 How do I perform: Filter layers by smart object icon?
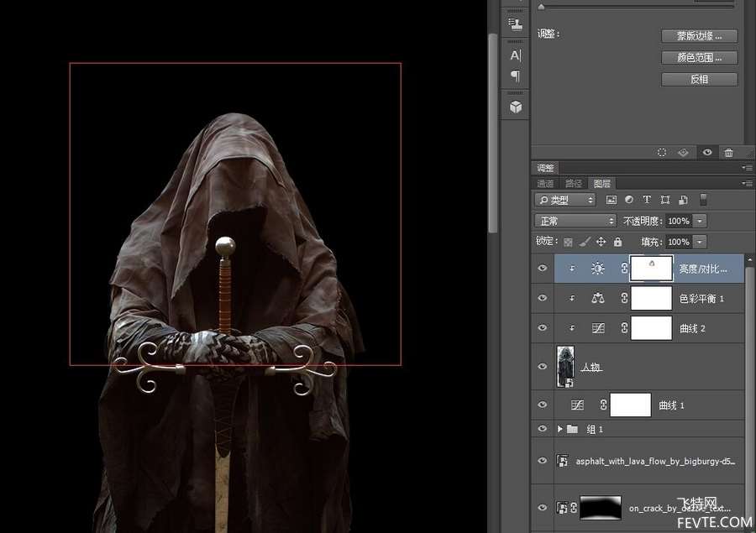click(x=683, y=200)
